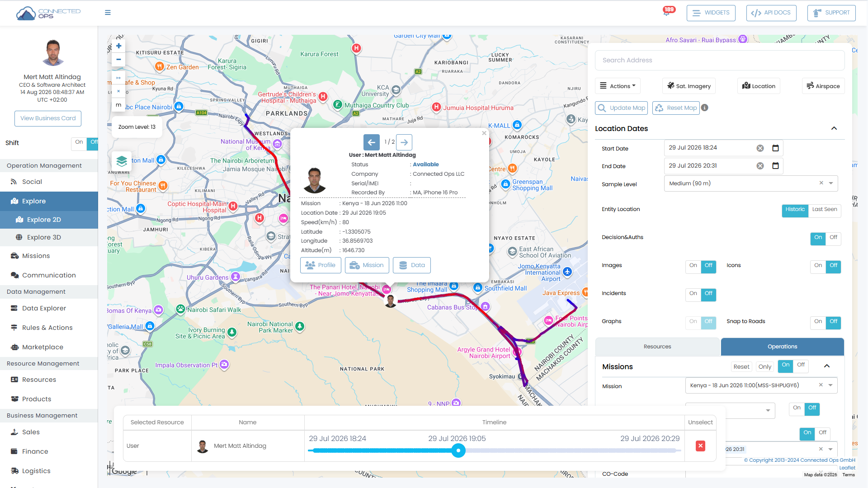
Task: Click in the Search Address field
Action: tap(720, 60)
